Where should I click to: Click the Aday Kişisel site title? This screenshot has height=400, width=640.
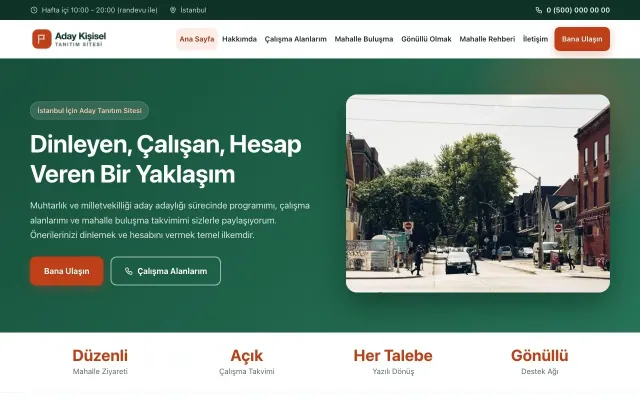pos(80,36)
